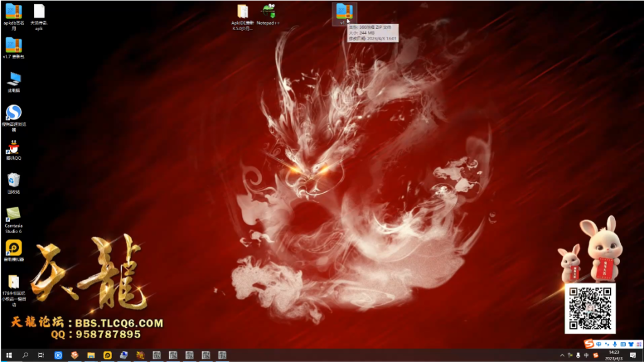The image size is (644, 362).
Task: Open the notification center in taskbar
Action: [x=633, y=355]
